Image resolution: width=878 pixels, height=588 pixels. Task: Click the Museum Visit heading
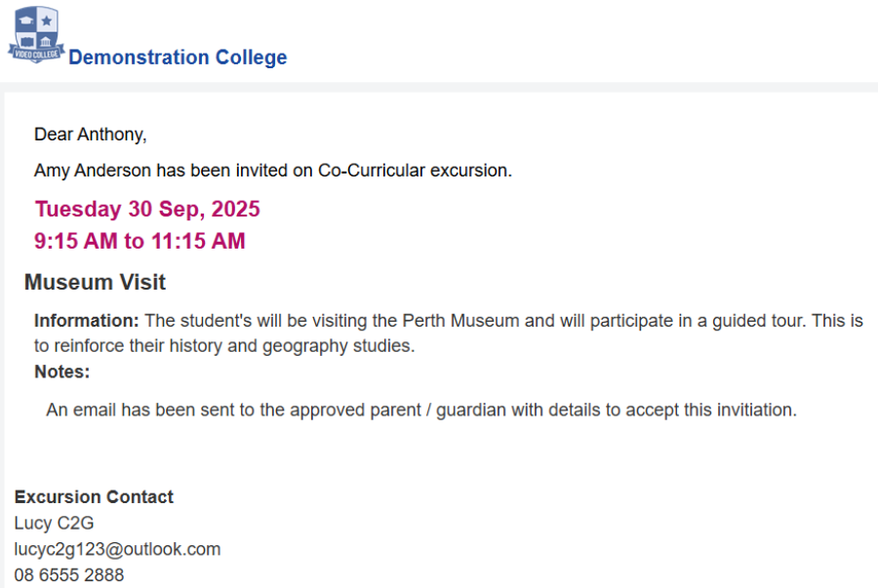click(96, 282)
